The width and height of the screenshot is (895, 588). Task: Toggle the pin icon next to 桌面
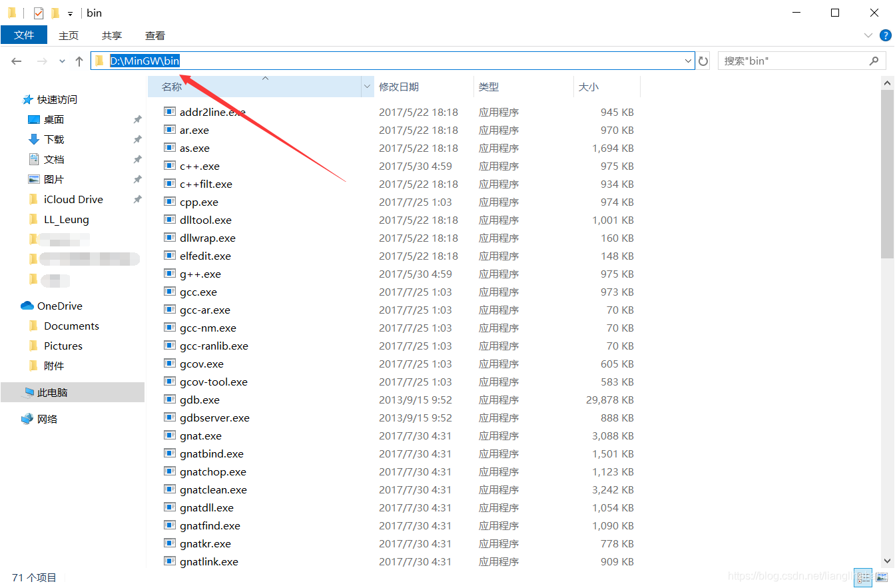coord(137,119)
